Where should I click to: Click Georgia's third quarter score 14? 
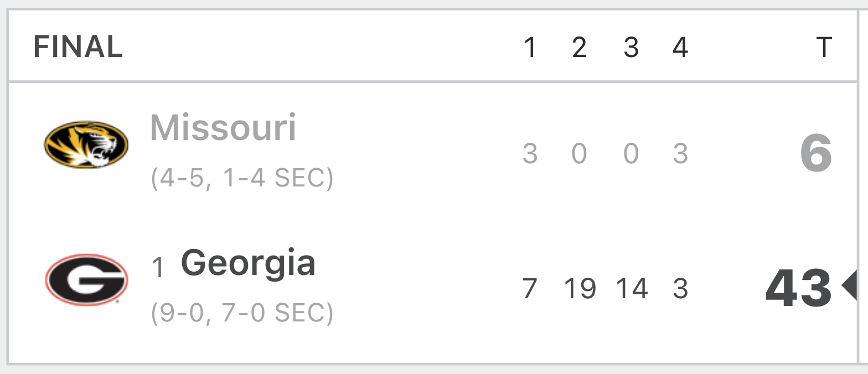point(632,289)
